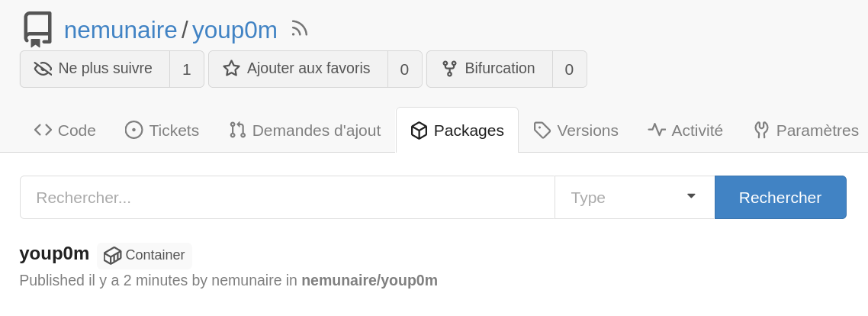
Task: Switch to the Code tab
Action: [65, 131]
